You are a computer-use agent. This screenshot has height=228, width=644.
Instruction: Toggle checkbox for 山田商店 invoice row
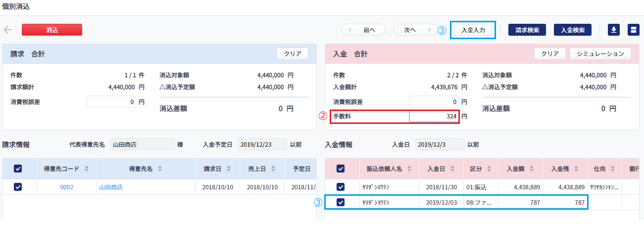pos(18,187)
